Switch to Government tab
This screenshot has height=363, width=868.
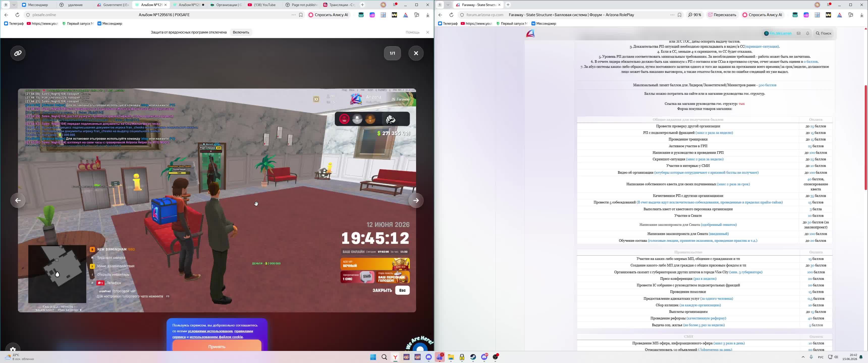coord(112,5)
